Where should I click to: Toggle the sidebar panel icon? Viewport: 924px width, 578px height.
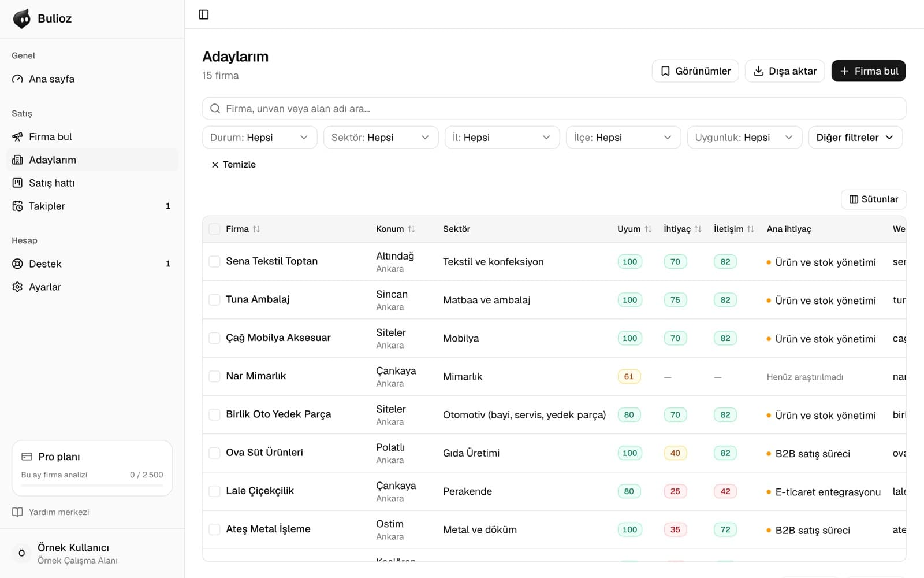click(x=203, y=14)
